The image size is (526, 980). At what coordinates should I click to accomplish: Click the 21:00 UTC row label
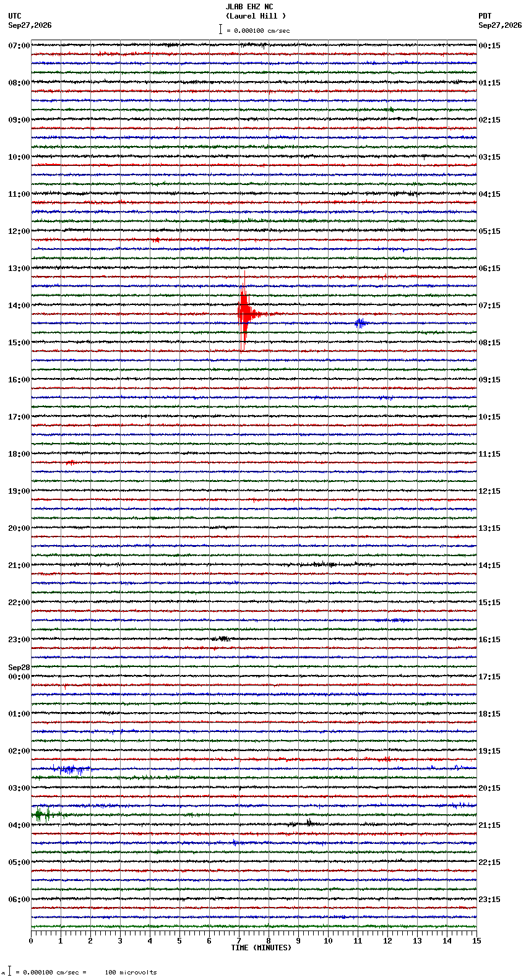(x=19, y=565)
